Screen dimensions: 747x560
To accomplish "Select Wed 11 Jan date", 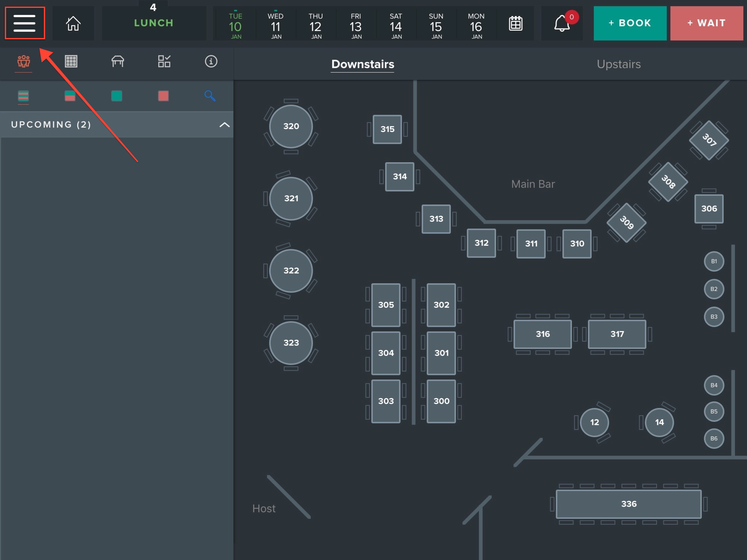I will [x=276, y=26].
